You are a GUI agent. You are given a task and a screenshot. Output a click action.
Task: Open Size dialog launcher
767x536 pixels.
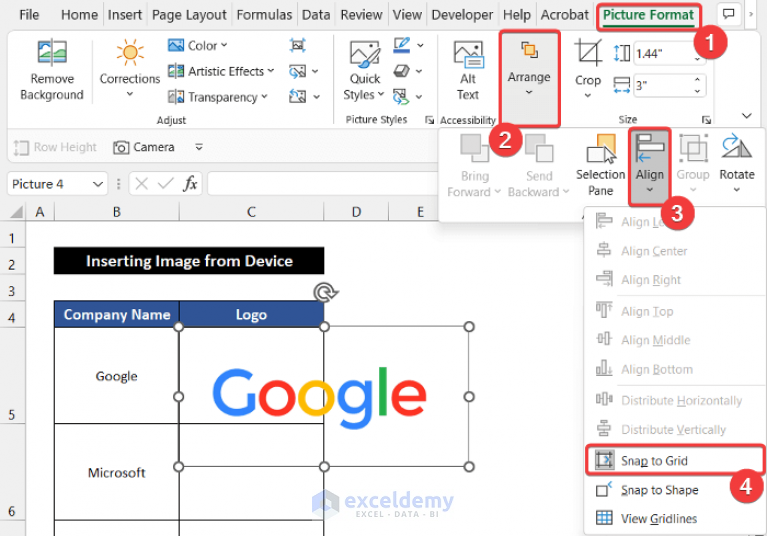[706, 119]
